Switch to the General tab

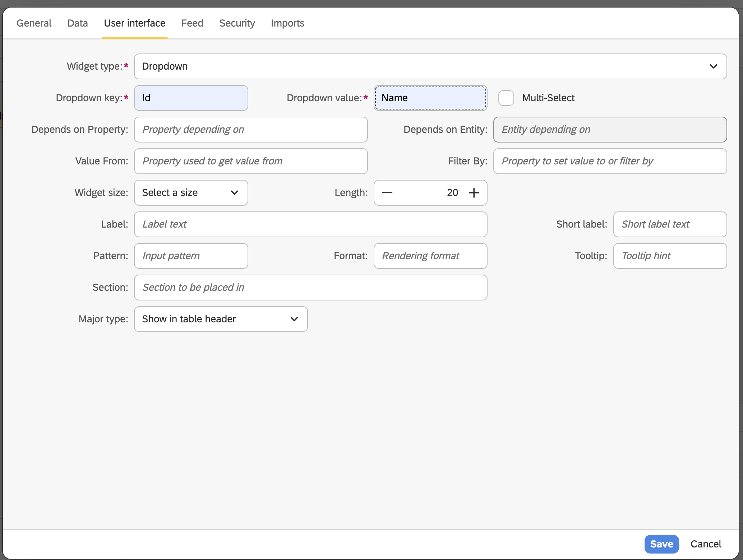click(x=34, y=23)
